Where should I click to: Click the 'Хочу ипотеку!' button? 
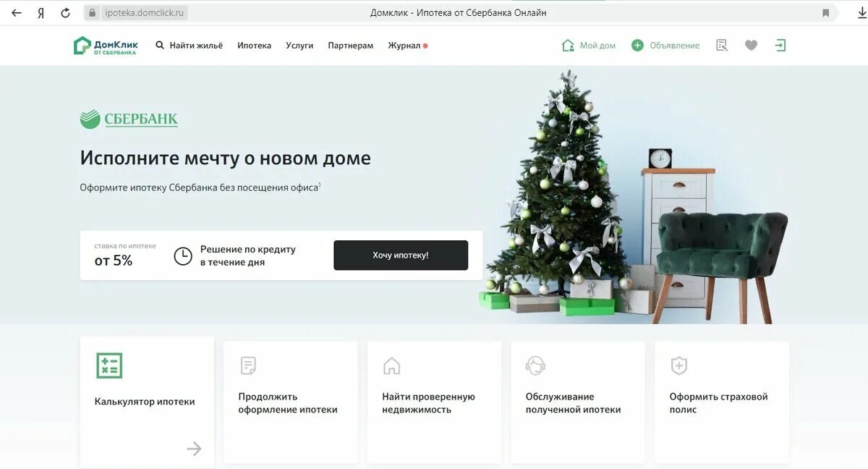[x=401, y=255]
